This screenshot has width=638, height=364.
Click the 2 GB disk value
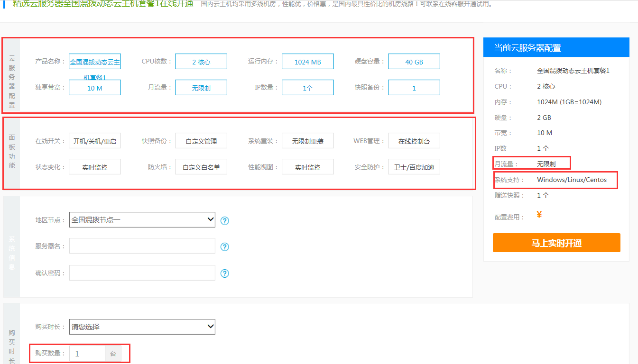click(x=544, y=118)
